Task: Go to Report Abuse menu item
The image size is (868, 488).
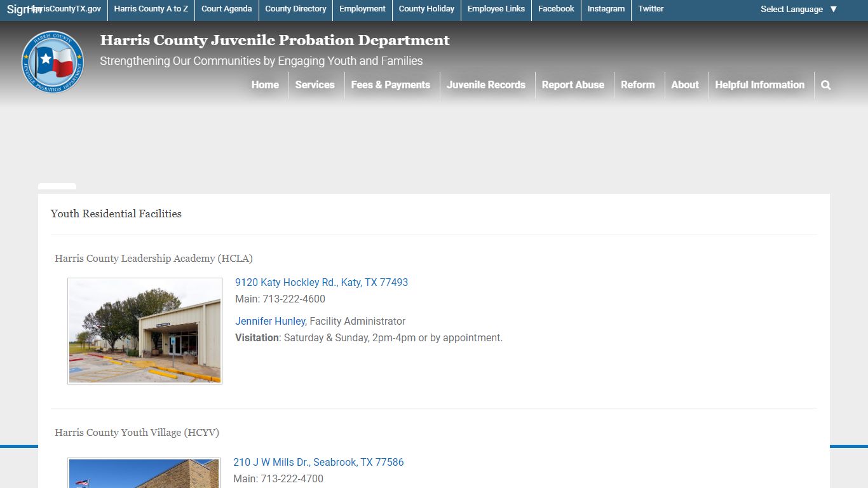Action: point(573,85)
